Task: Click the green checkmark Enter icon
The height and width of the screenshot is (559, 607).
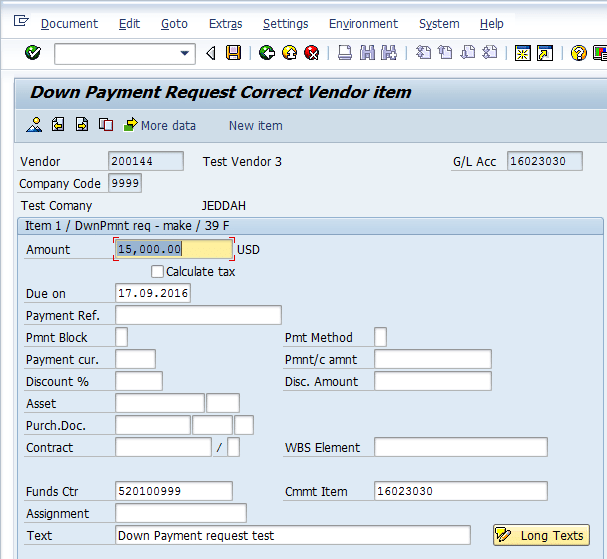Action: tap(33, 53)
